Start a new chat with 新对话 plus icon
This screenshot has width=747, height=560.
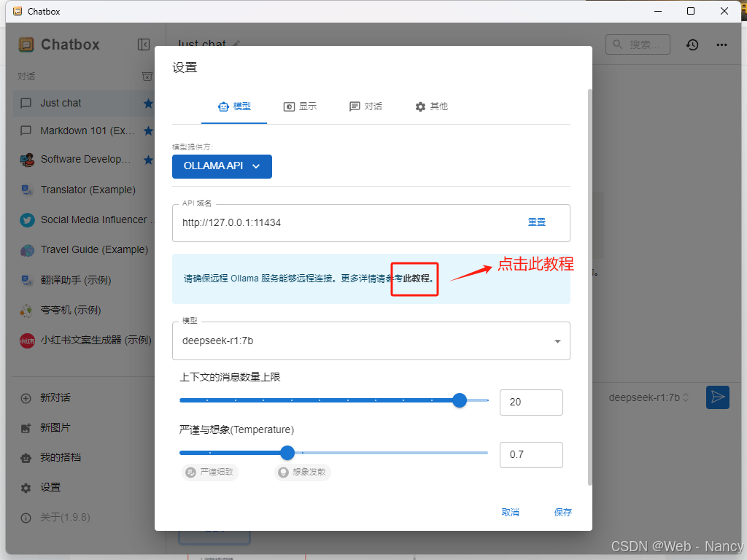tap(26, 398)
